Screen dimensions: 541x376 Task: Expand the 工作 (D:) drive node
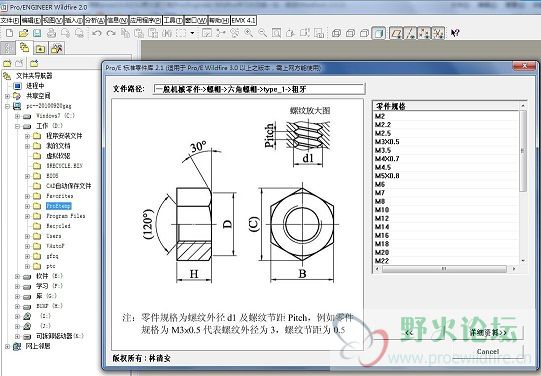tap(17, 126)
